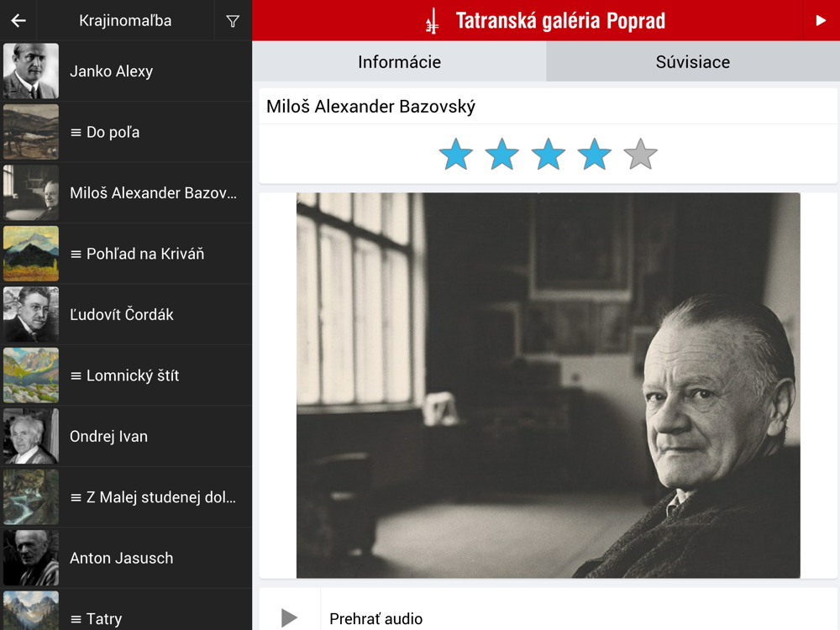The height and width of the screenshot is (630, 840).
Task: Click the Prehrať audio label
Action: pos(375,619)
